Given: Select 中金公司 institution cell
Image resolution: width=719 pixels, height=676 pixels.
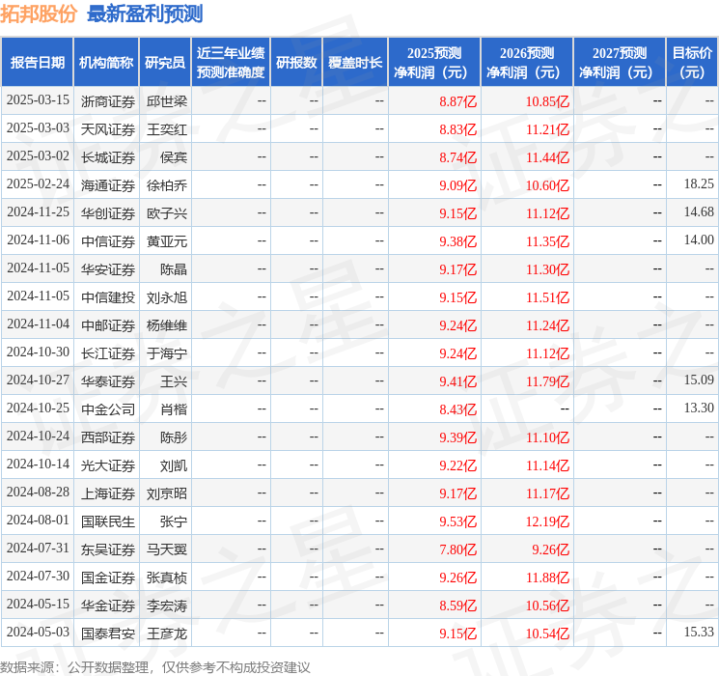Looking at the screenshot, I should coord(108,409).
